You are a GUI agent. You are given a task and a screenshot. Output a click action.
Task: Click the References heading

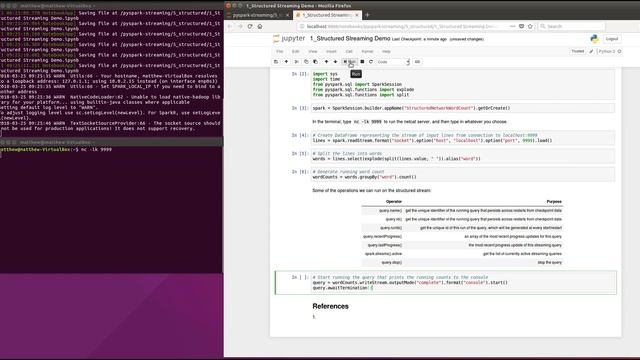[330, 306]
